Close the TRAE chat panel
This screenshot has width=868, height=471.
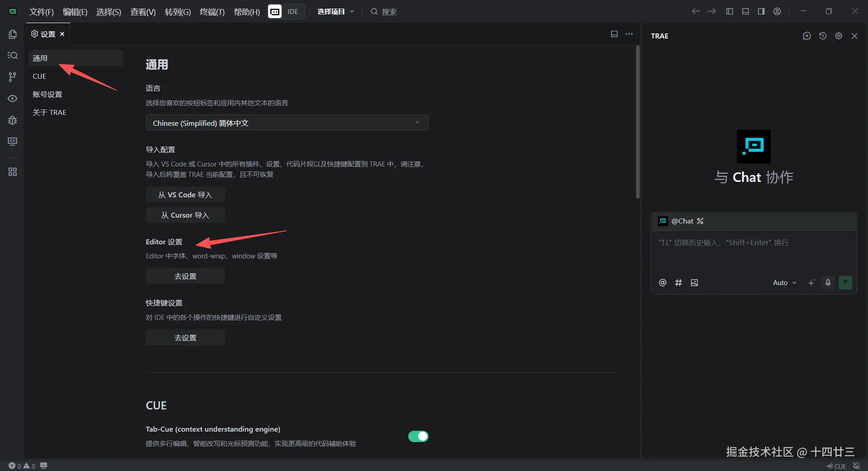pyautogui.click(x=854, y=36)
